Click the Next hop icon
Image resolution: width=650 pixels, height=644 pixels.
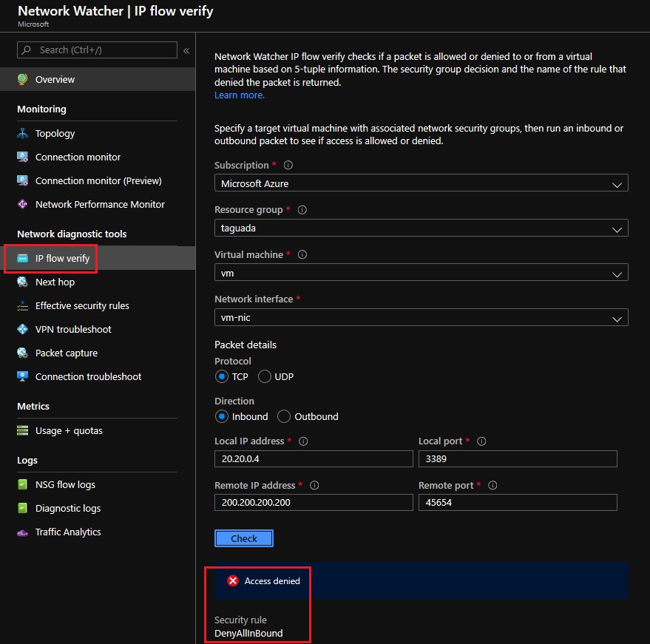pyautogui.click(x=22, y=282)
